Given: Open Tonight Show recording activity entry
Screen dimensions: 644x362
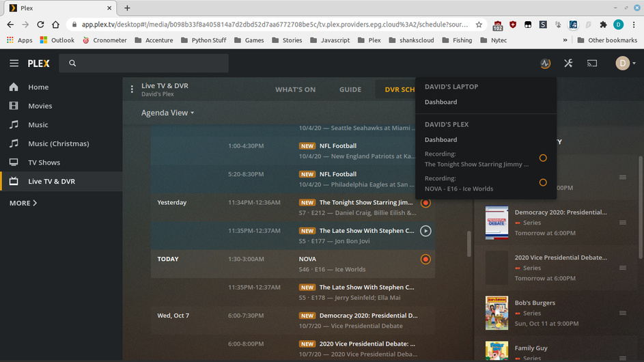Looking at the screenshot, I should pyautogui.click(x=486, y=159).
